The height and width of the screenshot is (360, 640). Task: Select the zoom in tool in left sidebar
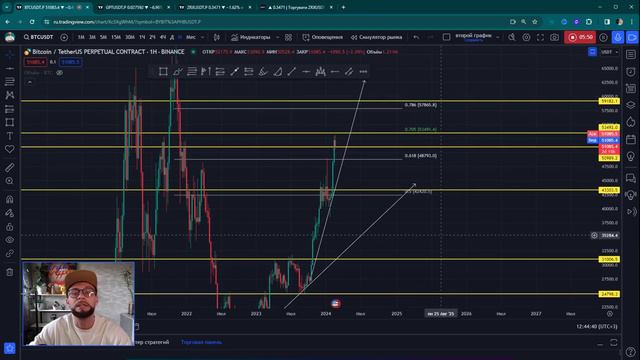(10, 181)
